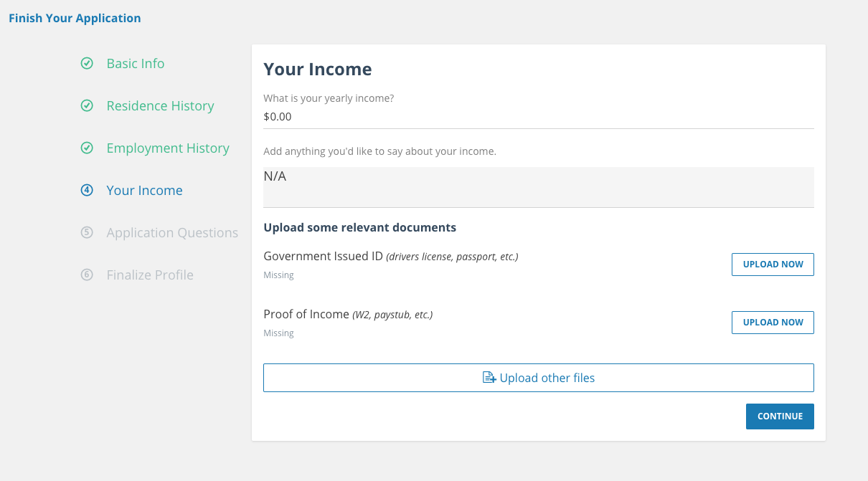The height and width of the screenshot is (481, 868).
Task: Upload Government Issued ID now
Action: coord(773,265)
